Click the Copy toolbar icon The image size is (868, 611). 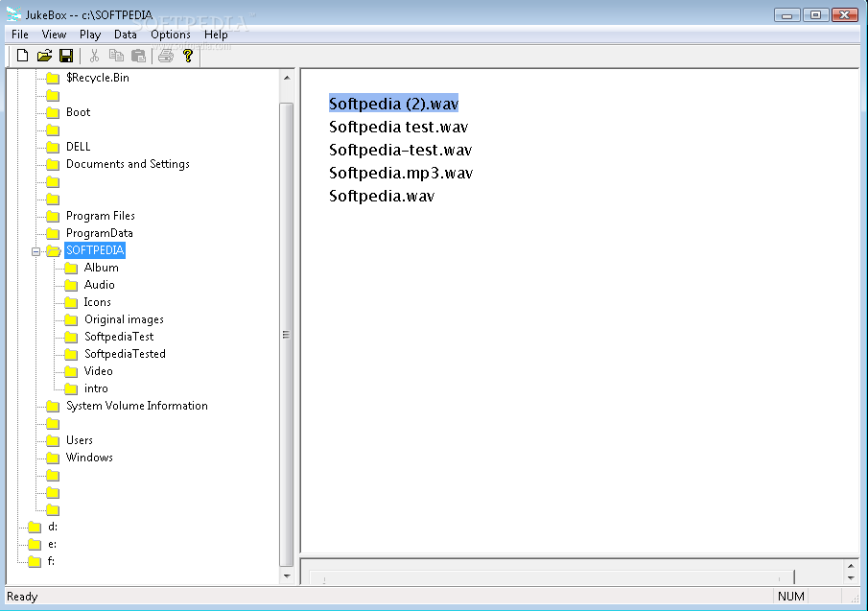tap(116, 56)
